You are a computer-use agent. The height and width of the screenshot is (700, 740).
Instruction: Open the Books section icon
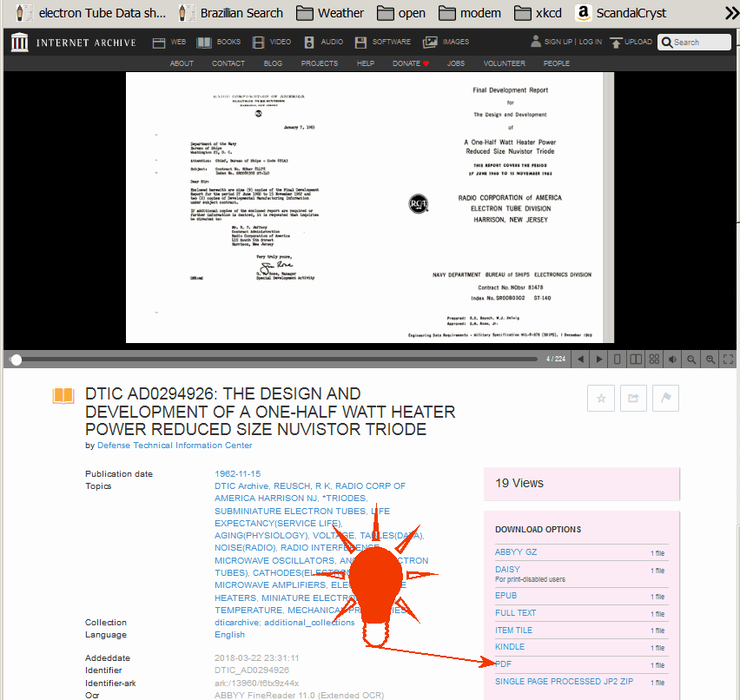[x=204, y=43]
